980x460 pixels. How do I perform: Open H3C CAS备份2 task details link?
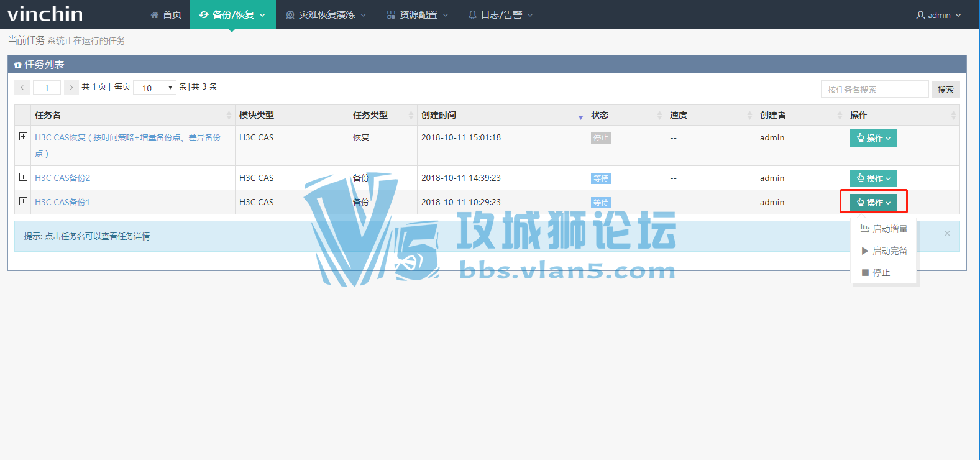click(62, 178)
